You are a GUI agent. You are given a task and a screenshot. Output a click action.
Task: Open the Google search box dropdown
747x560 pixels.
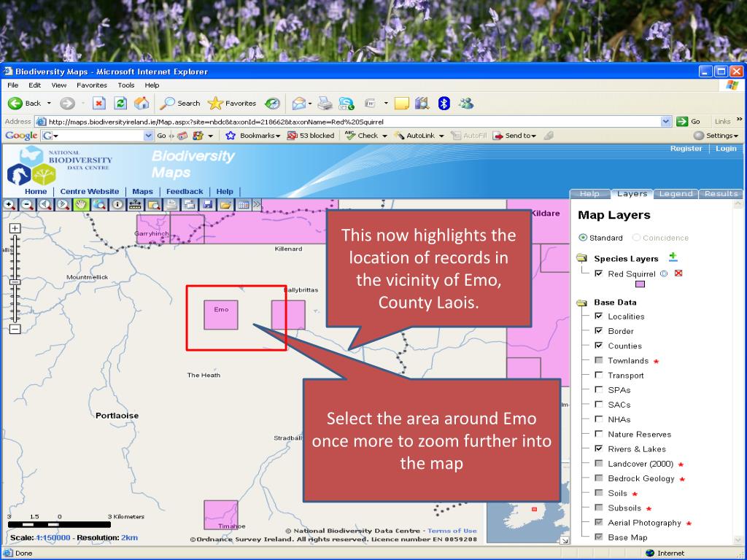(148, 136)
